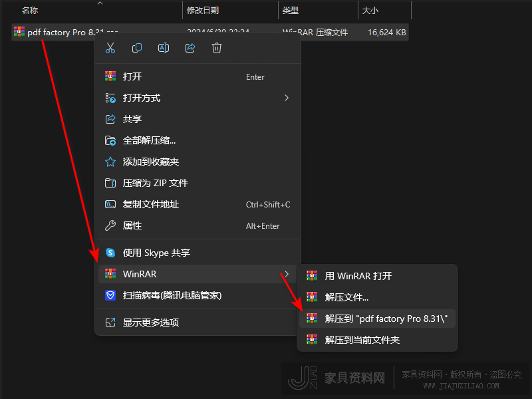Select 压缩为 ZIP 文件
532x399 pixels.
click(x=198, y=184)
